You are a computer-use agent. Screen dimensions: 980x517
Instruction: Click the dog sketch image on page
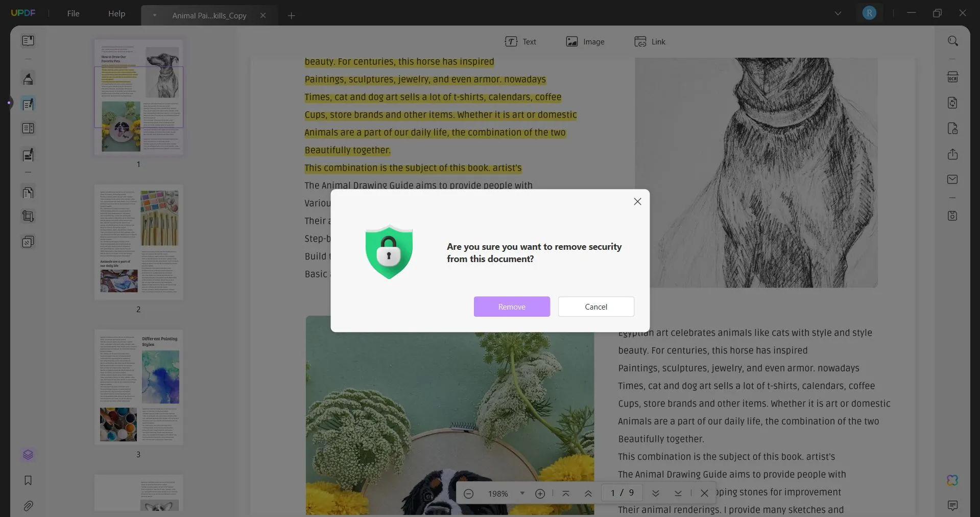[756, 173]
